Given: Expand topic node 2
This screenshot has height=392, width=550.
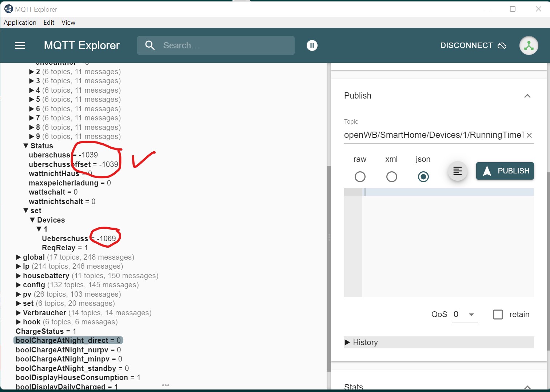Looking at the screenshot, I should (x=32, y=72).
